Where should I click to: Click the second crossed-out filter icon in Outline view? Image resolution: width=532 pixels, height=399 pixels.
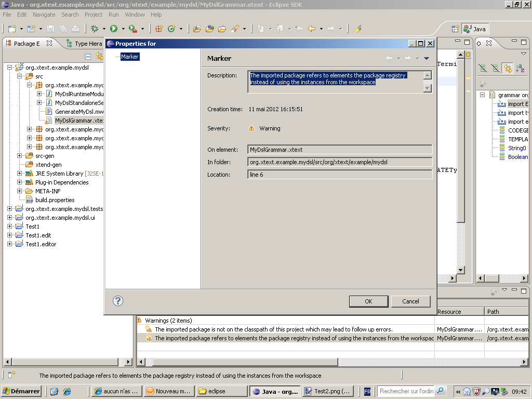(x=495, y=68)
